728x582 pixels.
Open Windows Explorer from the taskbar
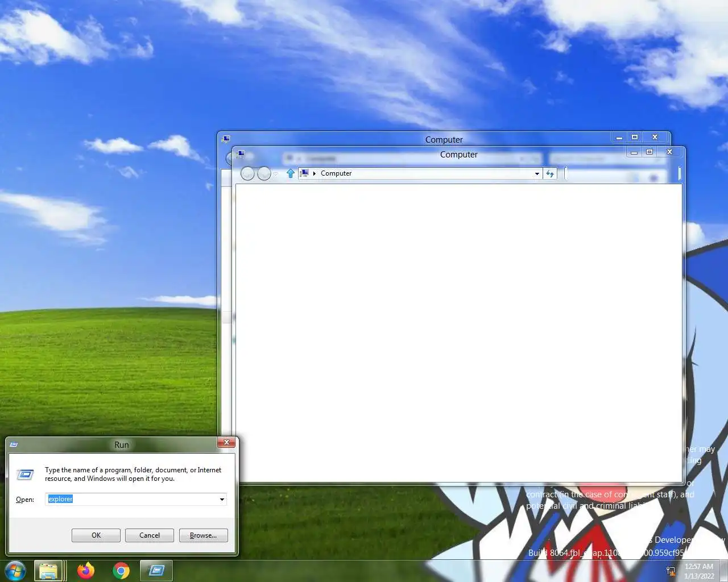click(49, 571)
